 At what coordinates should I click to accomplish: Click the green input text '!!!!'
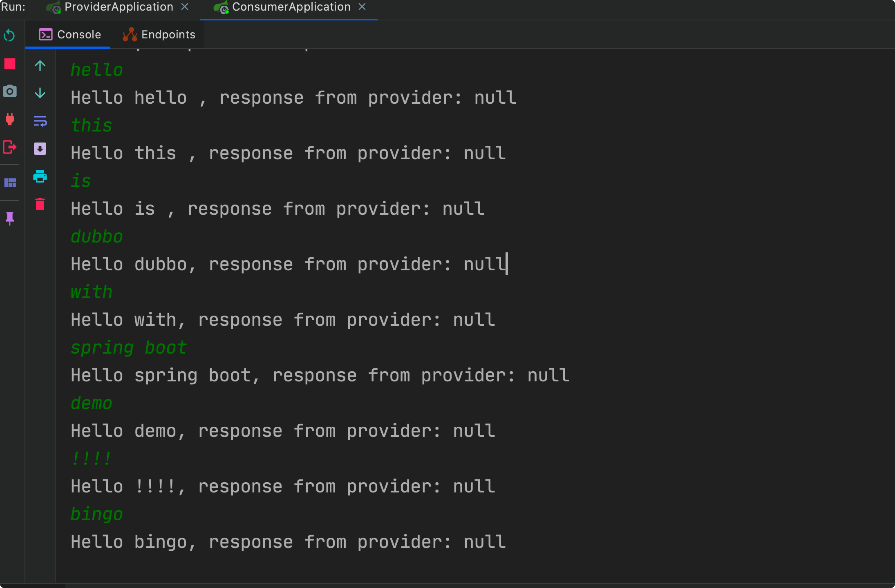92,458
